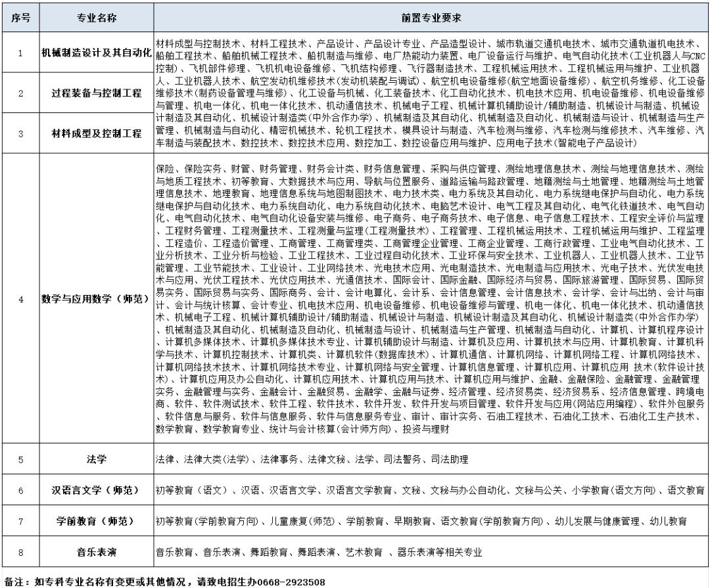Image resolution: width=710 pixels, height=588 pixels.
Task: Click row number 4 in the 序号 column
Action: [x=20, y=299]
